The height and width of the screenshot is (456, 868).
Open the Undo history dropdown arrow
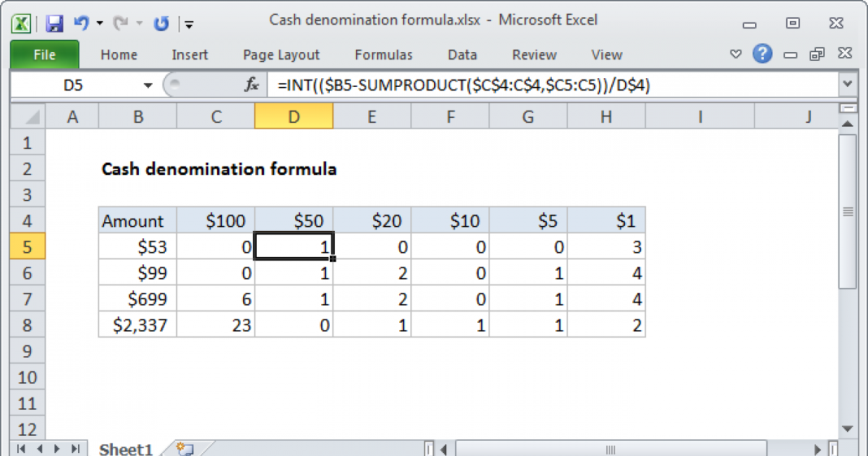point(99,25)
